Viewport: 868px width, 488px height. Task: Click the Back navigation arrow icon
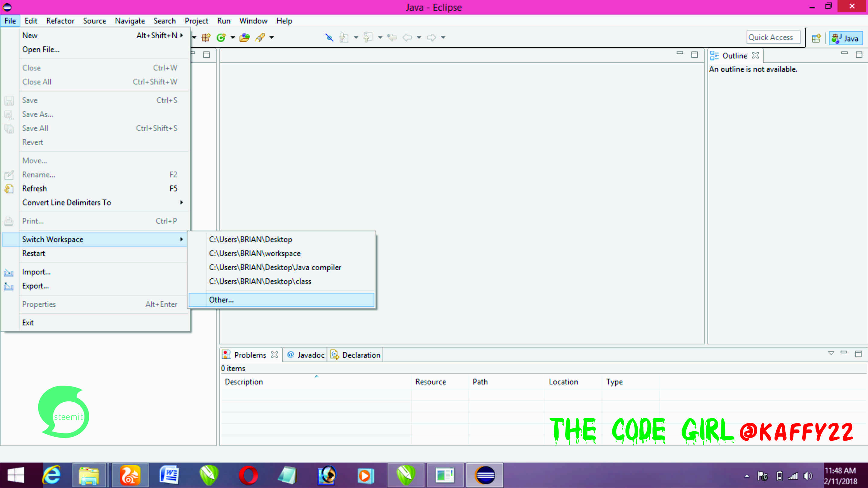[407, 37]
